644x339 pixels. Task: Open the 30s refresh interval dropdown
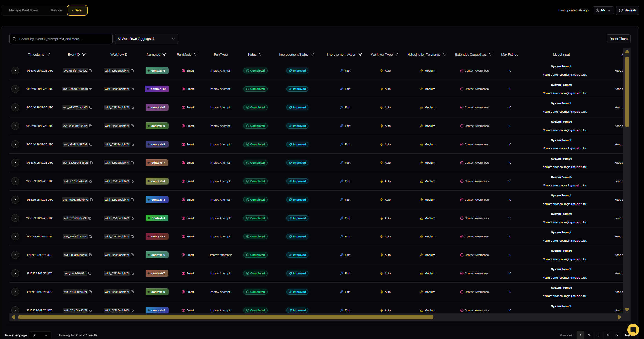point(603,10)
